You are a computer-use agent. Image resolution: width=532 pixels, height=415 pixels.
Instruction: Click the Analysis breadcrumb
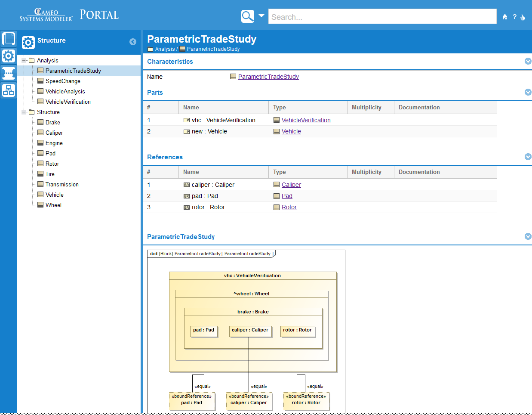click(165, 49)
